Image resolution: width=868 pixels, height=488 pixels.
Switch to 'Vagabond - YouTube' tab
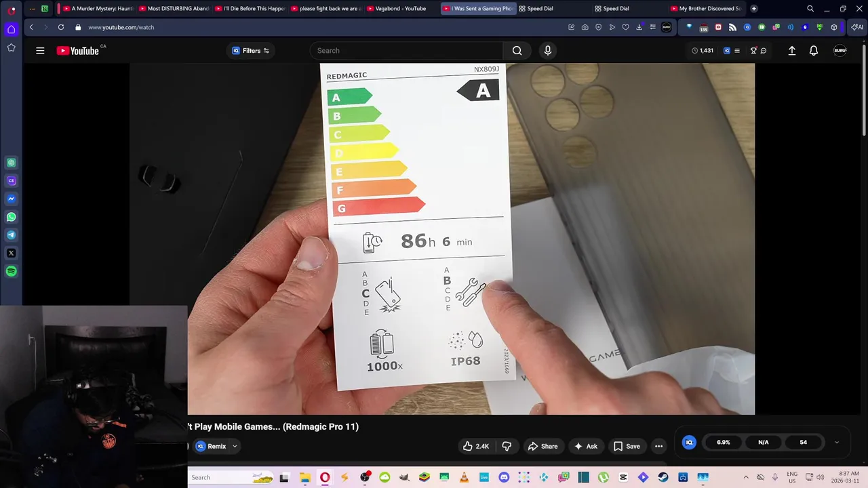(401, 9)
